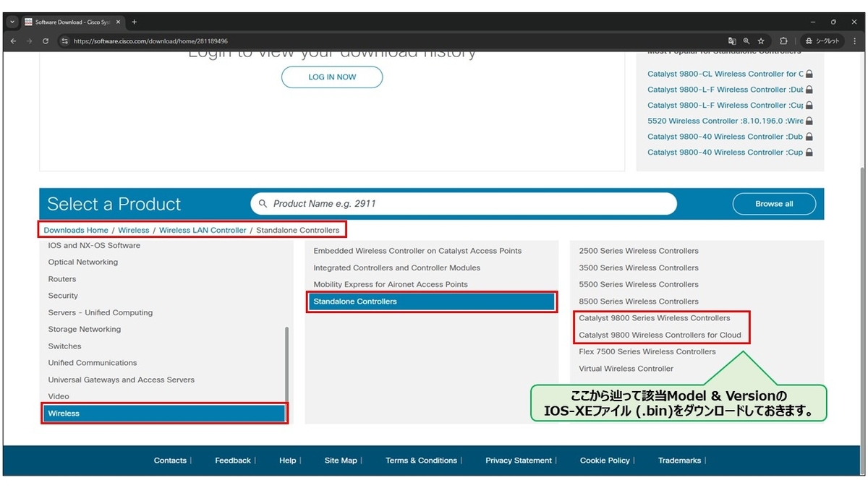Open the Site Map footer link
Viewport: 868px width, 488px height.
(x=341, y=461)
